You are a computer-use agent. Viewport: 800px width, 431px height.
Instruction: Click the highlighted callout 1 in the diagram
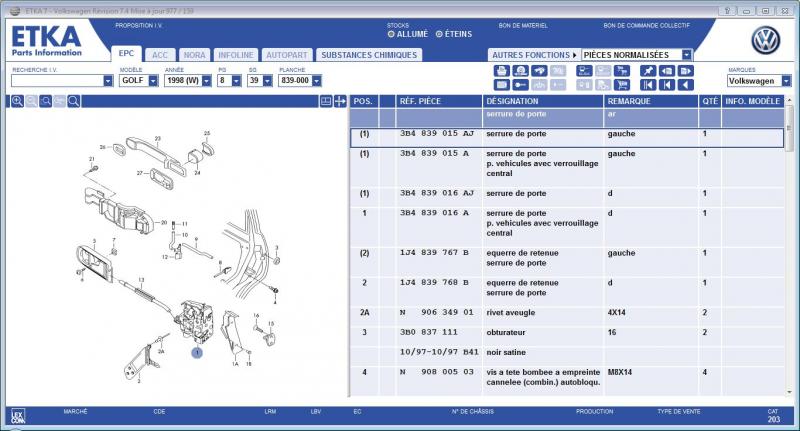(197, 352)
